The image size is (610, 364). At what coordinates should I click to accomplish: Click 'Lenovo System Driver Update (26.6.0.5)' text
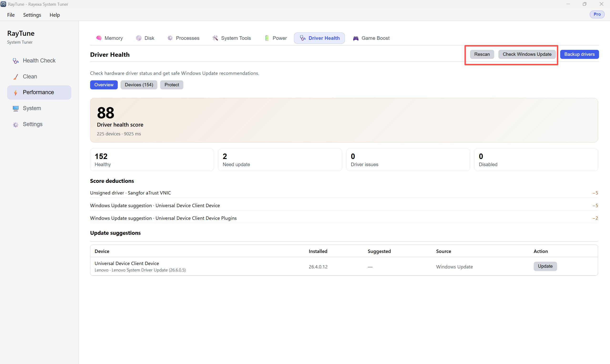[x=149, y=270]
